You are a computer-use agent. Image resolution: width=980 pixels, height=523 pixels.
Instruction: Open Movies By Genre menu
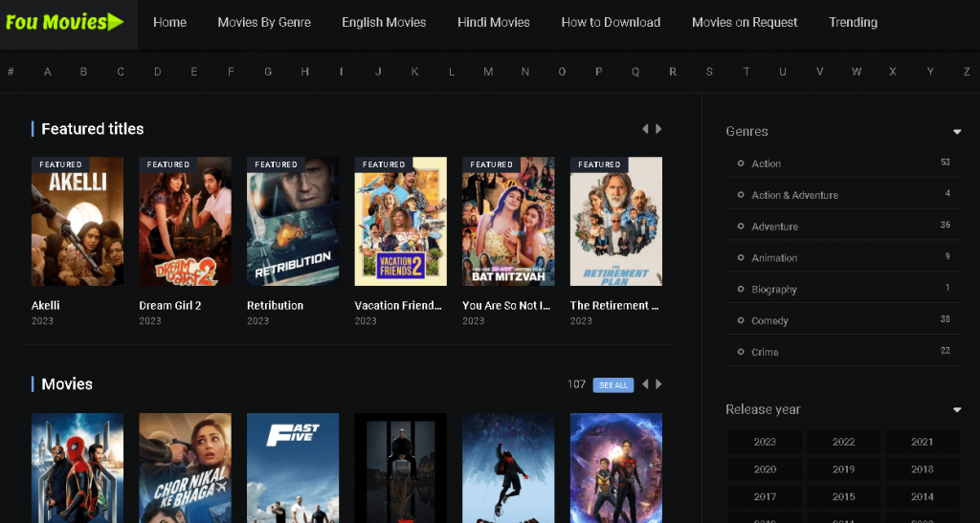point(264,22)
